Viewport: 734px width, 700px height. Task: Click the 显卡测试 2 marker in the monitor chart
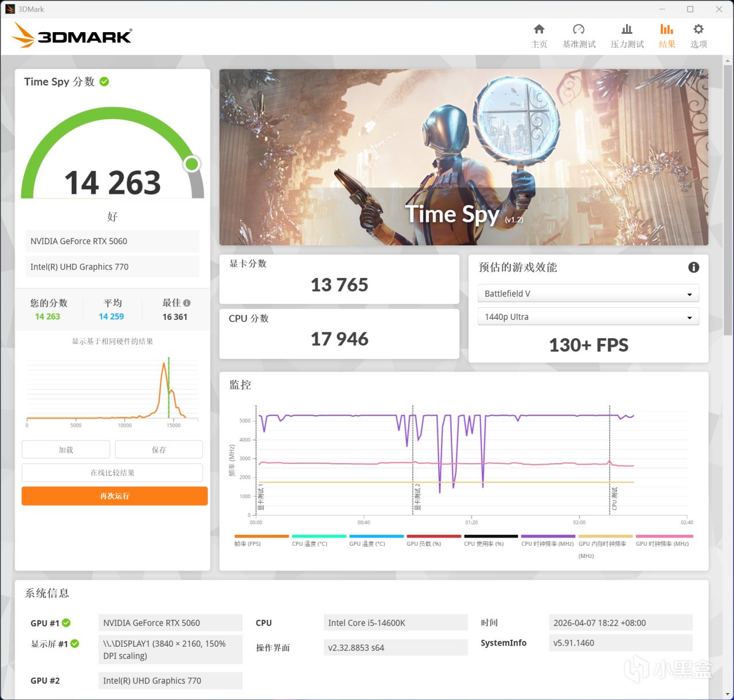point(417,496)
